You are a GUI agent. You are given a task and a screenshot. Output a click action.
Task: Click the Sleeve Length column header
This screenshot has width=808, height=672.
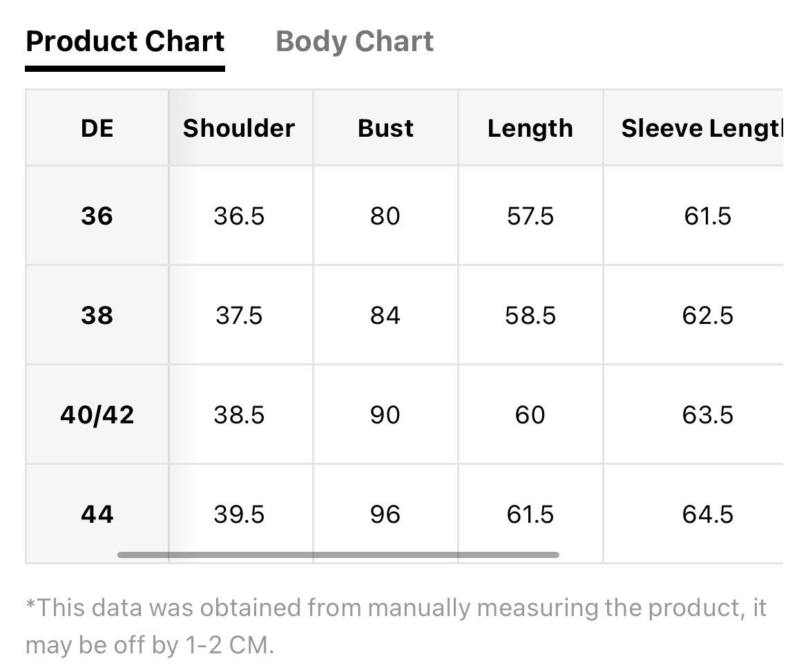click(693, 128)
